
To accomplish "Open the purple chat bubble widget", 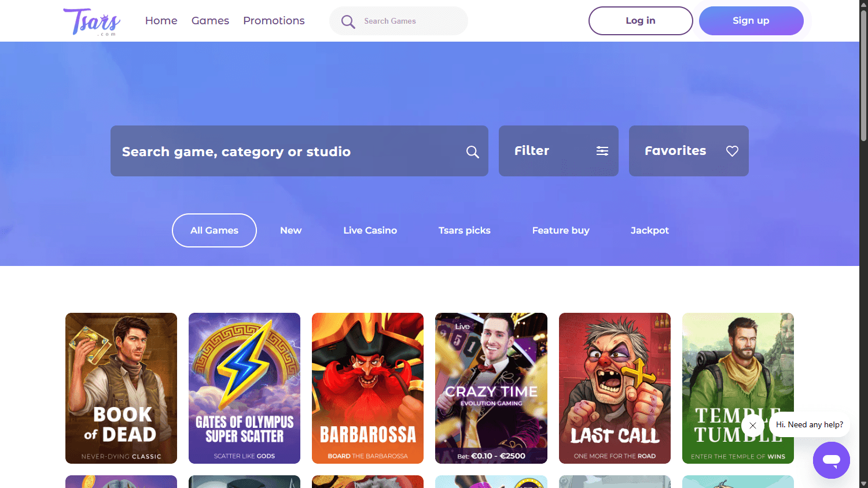I will click(832, 460).
